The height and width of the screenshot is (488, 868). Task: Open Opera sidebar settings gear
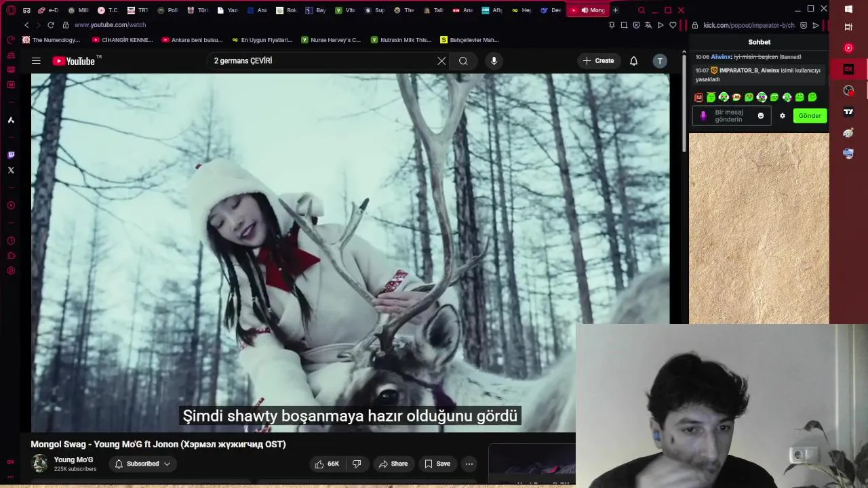pyautogui.click(x=11, y=270)
